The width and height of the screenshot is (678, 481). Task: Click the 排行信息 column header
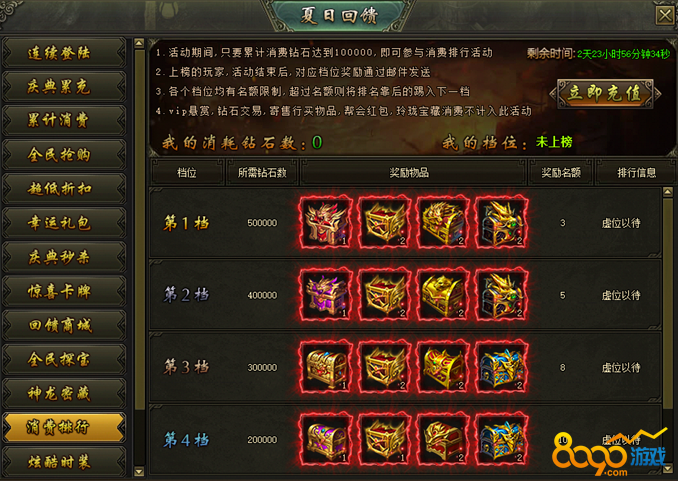(636, 173)
